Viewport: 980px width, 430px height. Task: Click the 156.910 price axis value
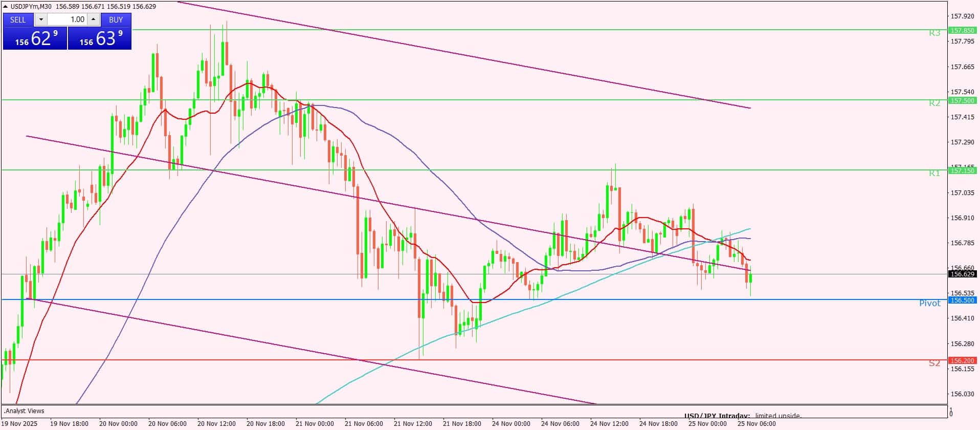962,218
